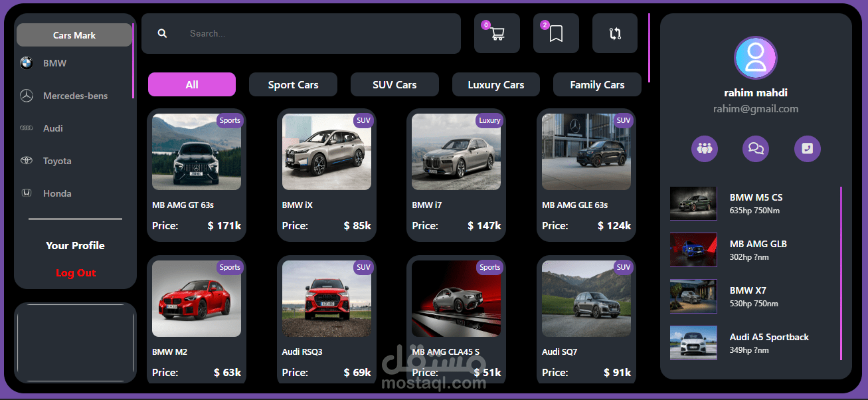The height and width of the screenshot is (400, 868).
Task: Open the group members icon
Action: [705, 148]
